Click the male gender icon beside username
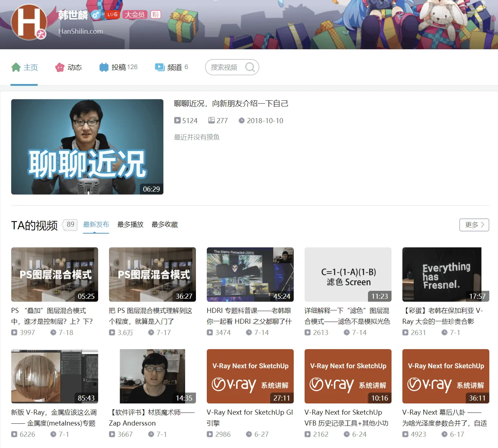 pos(96,15)
